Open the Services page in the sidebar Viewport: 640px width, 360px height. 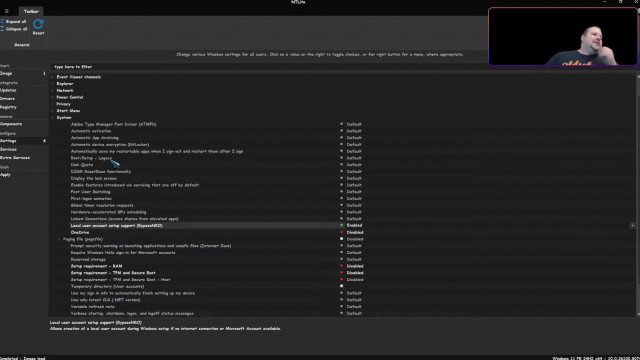(9, 149)
